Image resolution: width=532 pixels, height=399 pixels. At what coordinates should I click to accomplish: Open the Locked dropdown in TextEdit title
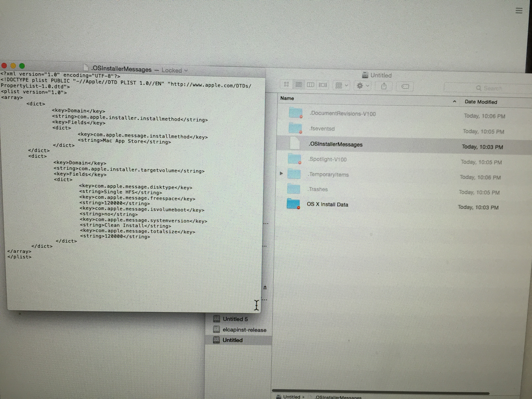174,70
